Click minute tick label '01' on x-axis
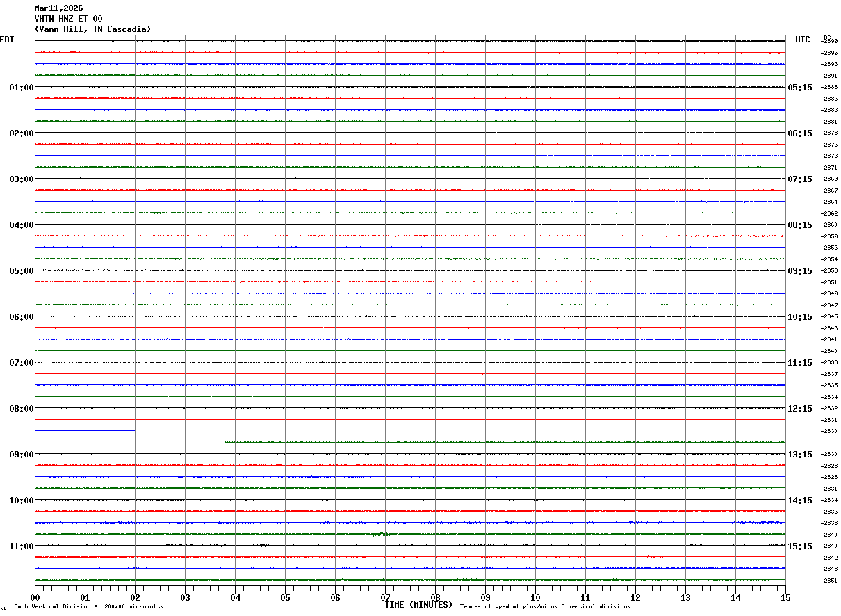 click(85, 597)
